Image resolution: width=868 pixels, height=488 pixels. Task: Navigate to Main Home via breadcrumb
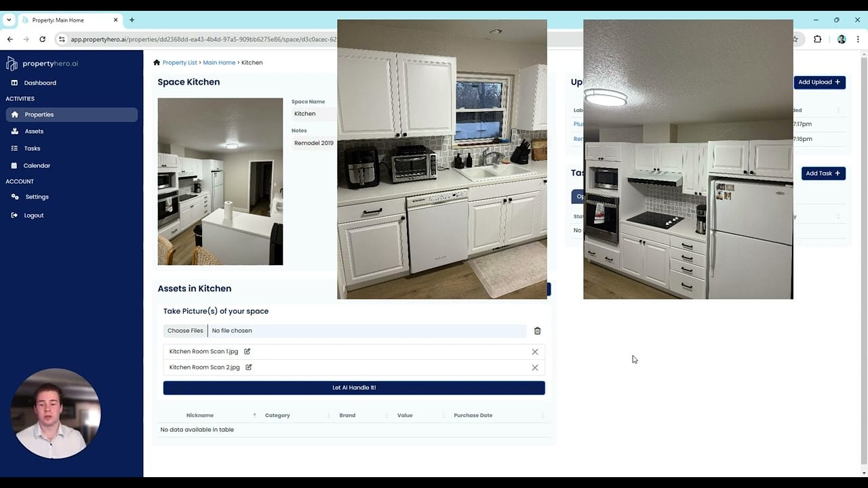[219, 62]
